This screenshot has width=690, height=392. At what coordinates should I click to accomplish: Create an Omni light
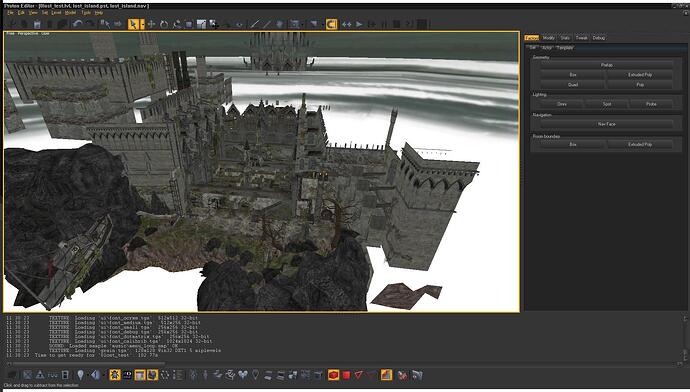tap(562, 104)
